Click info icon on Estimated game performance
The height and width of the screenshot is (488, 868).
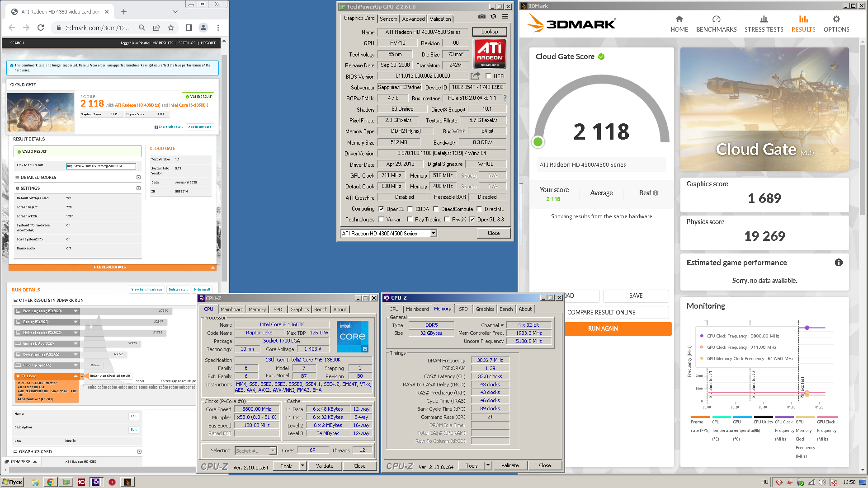[839, 263]
